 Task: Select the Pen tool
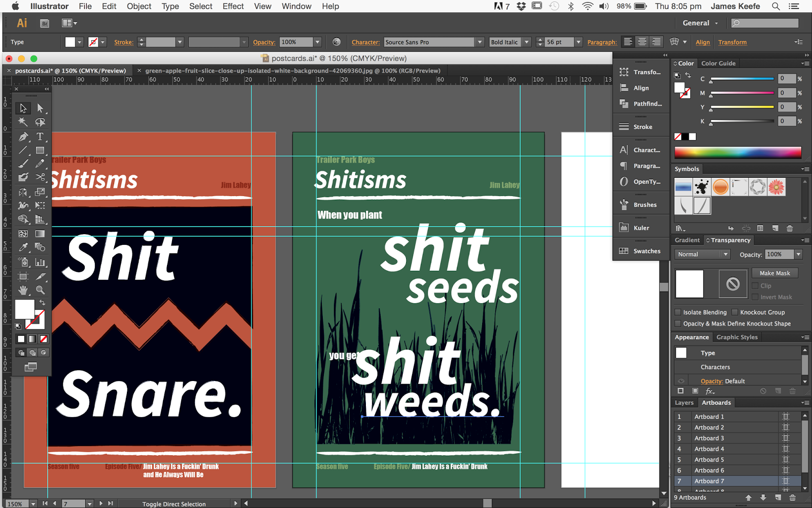pos(23,136)
